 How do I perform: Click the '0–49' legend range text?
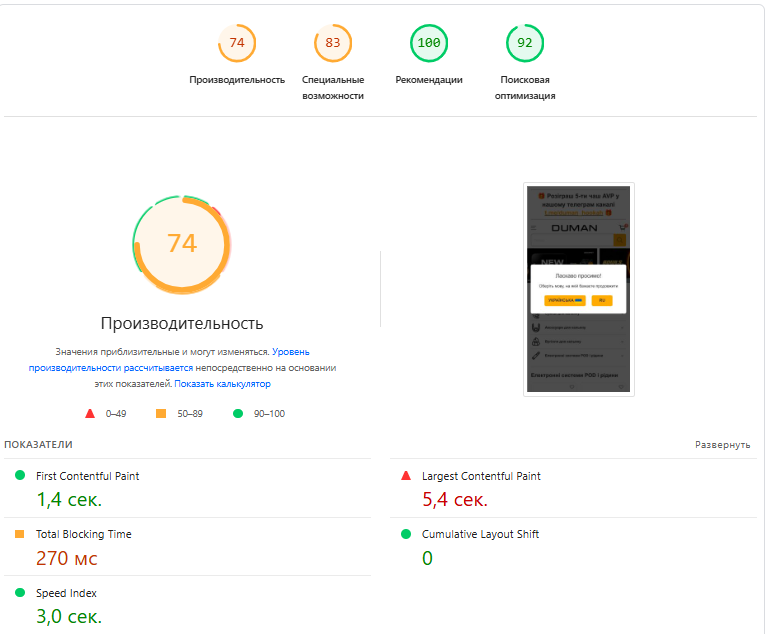116,413
